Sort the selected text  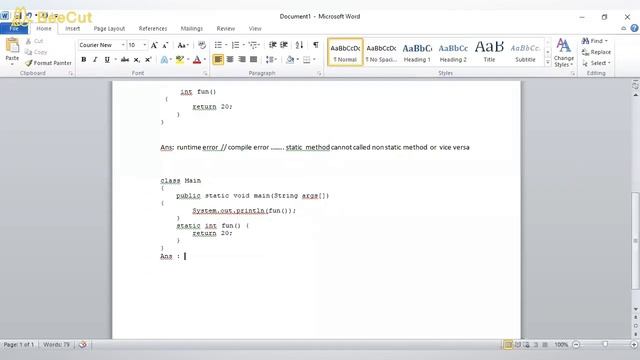coord(299,45)
